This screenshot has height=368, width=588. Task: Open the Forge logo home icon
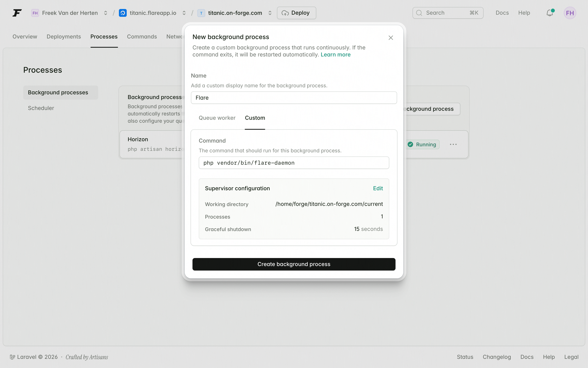click(17, 13)
